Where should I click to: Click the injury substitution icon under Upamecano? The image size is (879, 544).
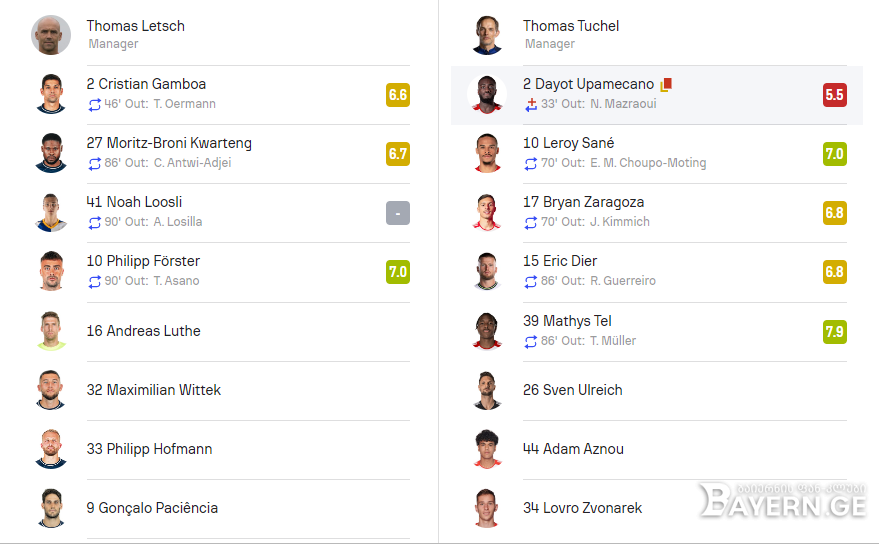[531, 105]
